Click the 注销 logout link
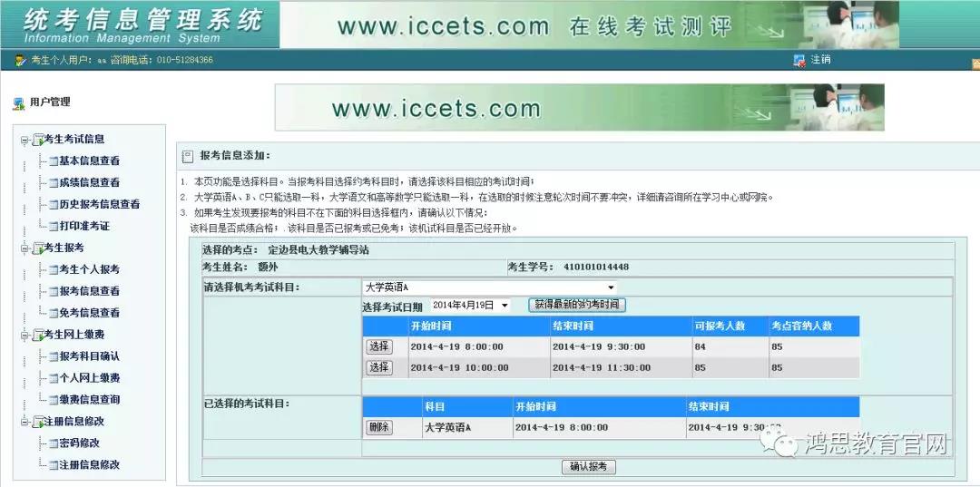The image size is (980, 487). pyautogui.click(x=820, y=60)
